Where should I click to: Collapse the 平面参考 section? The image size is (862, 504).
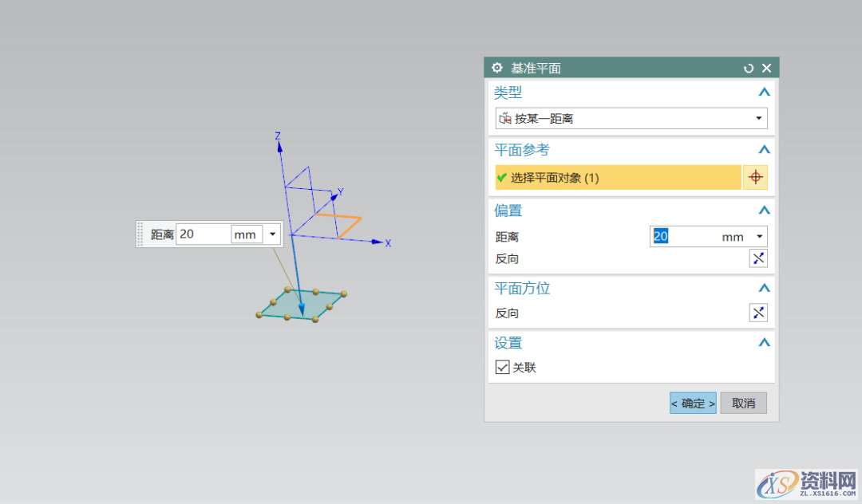coord(764,150)
